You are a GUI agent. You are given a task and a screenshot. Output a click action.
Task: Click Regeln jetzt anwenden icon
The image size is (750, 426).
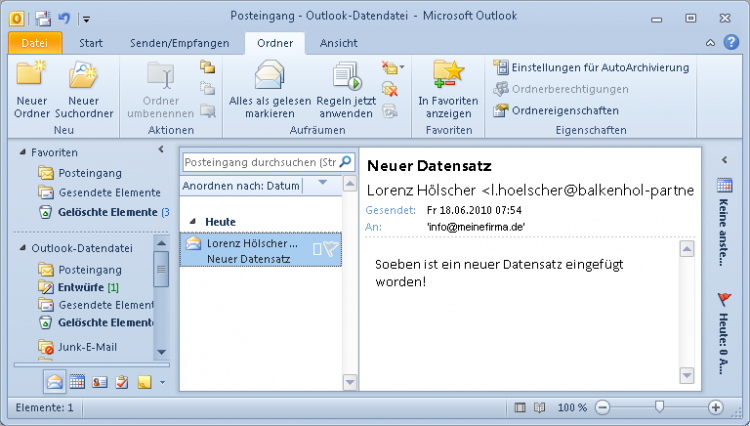pyautogui.click(x=344, y=79)
